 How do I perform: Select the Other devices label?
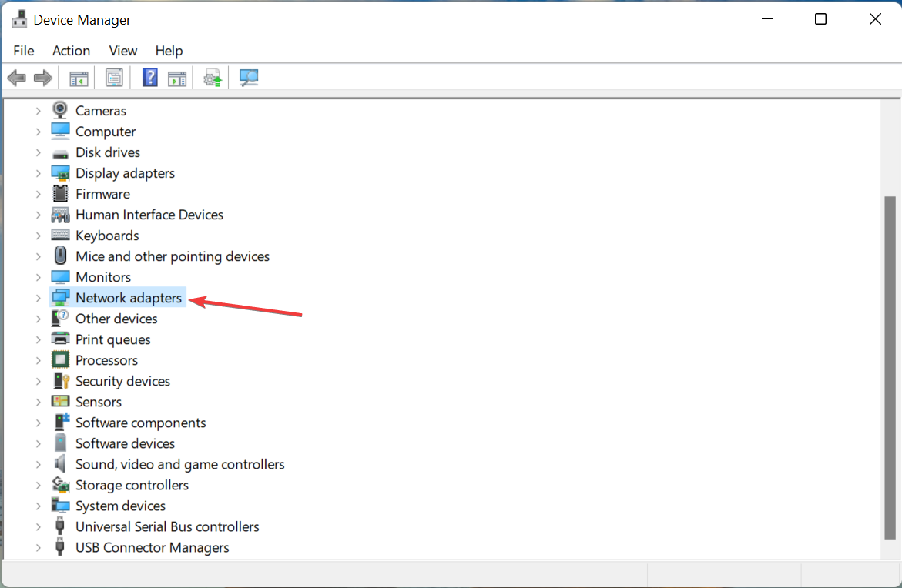coord(116,319)
